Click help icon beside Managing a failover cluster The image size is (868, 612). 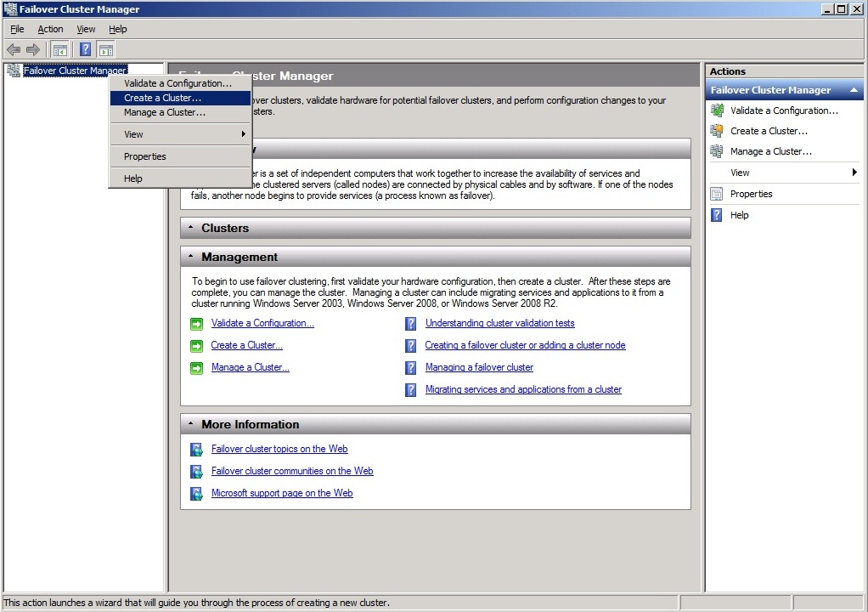[x=411, y=368]
